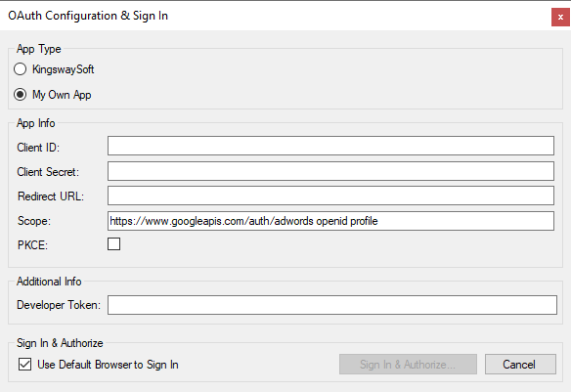
Task: Click the Client ID label
Action: 38,148
